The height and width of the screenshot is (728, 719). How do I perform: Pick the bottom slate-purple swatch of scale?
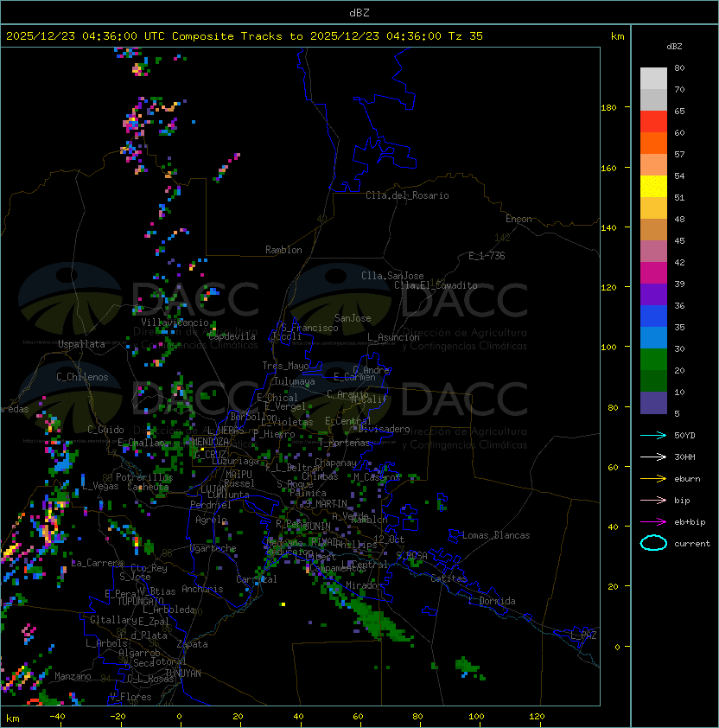click(653, 403)
